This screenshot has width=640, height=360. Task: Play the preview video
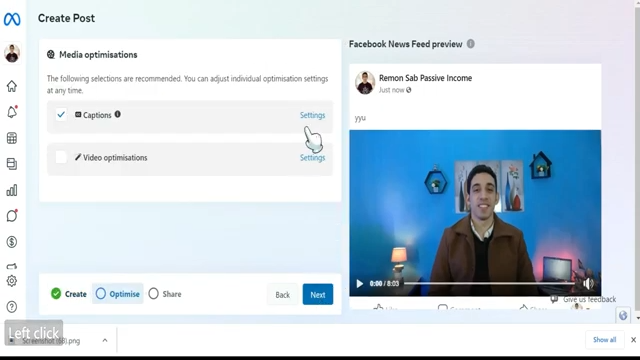click(x=360, y=283)
